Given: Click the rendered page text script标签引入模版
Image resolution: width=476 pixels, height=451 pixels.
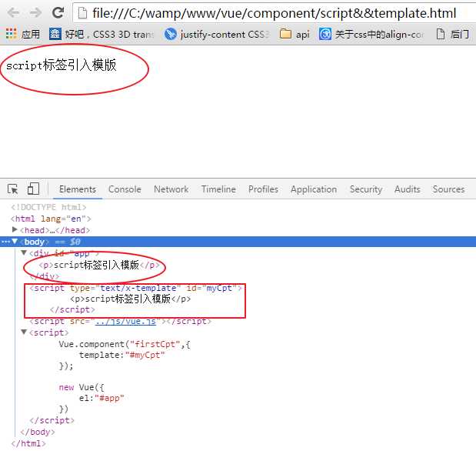Looking at the screenshot, I should (62, 65).
